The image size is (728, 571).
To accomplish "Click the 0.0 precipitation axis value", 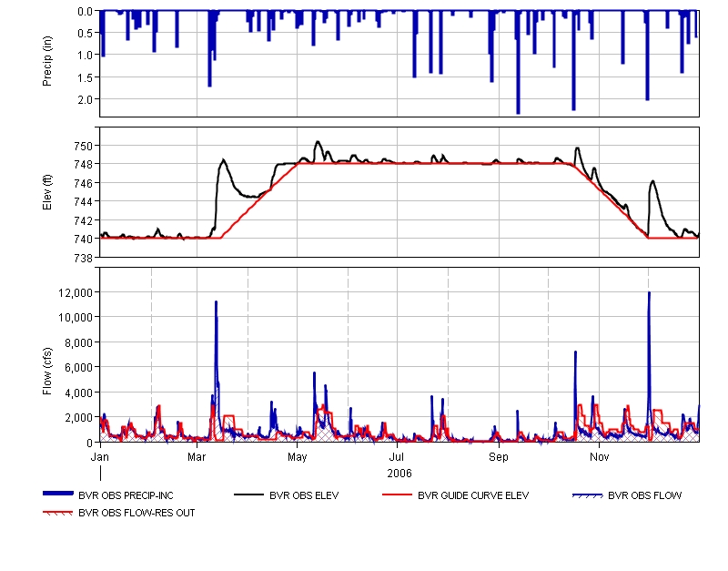I will [86, 11].
